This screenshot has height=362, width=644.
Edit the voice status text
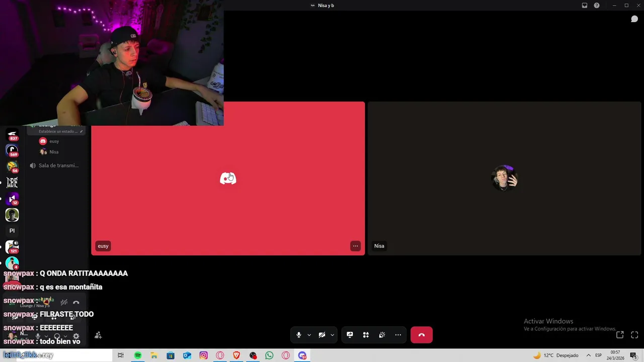point(60,131)
